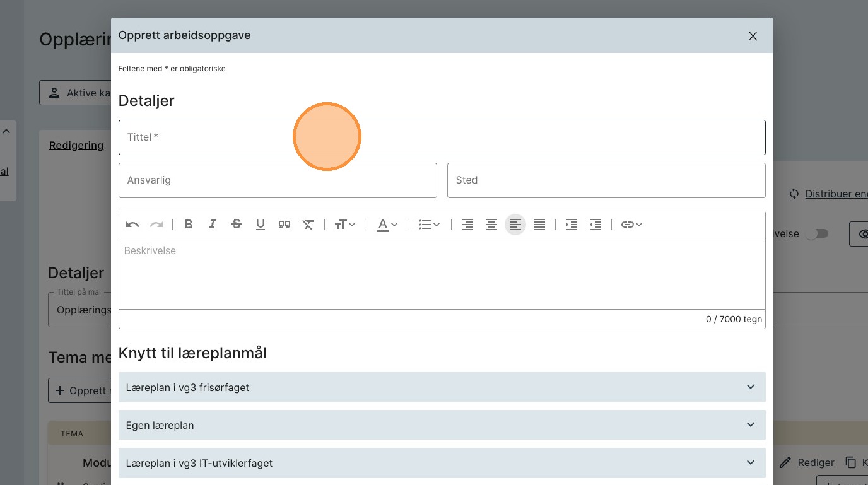Enable strikethrough text formatting
Viewport: 868px width, 485px height.
(237, 225)
